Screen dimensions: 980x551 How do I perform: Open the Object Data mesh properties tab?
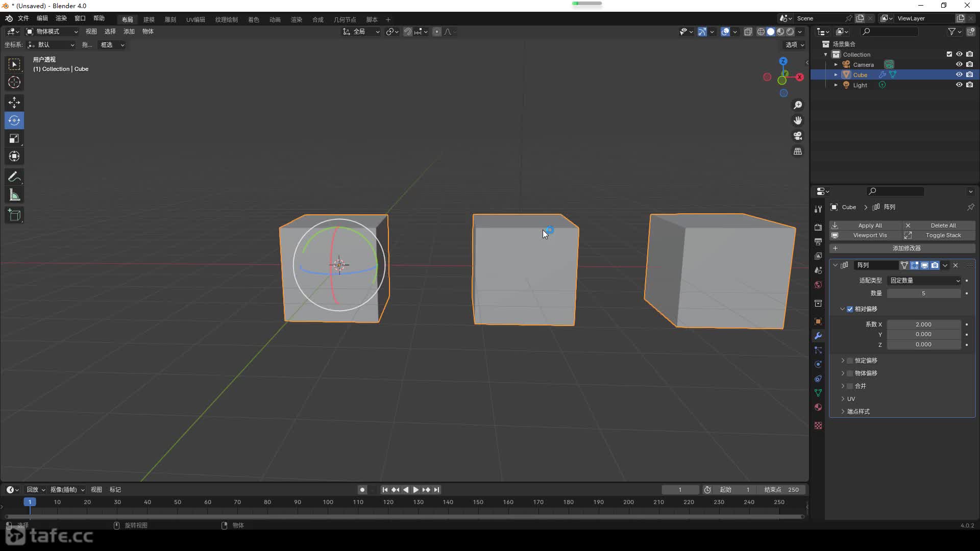click(818, 393)
